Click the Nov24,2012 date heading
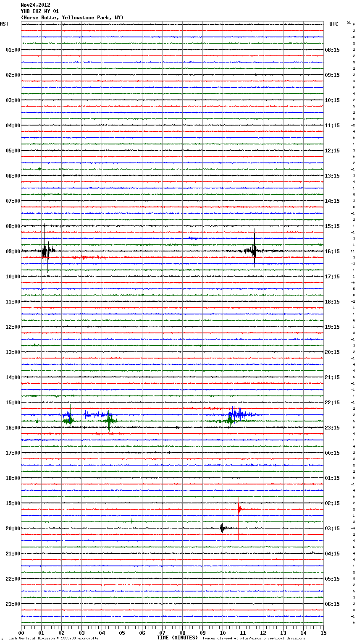Image resolution: width=357 pixels, height=644 pixels. point(35,5)
